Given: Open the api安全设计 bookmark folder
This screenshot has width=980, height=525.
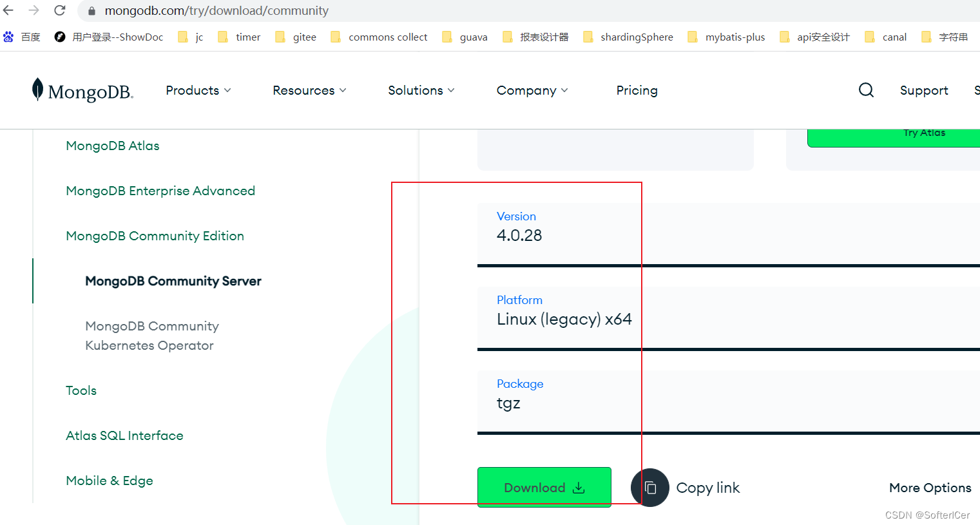Looking at the screenshot, I should 814,37.
